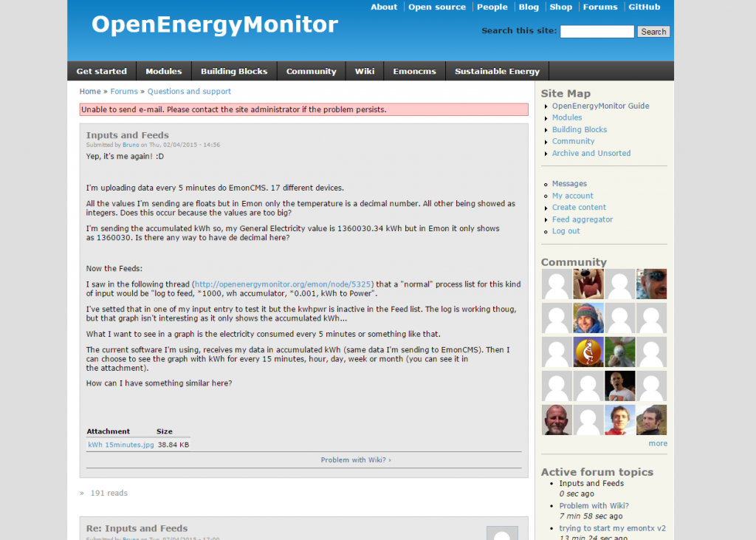The image size is (756, 540).
Task: Click the 191 reads text
Action: [109, 493]
